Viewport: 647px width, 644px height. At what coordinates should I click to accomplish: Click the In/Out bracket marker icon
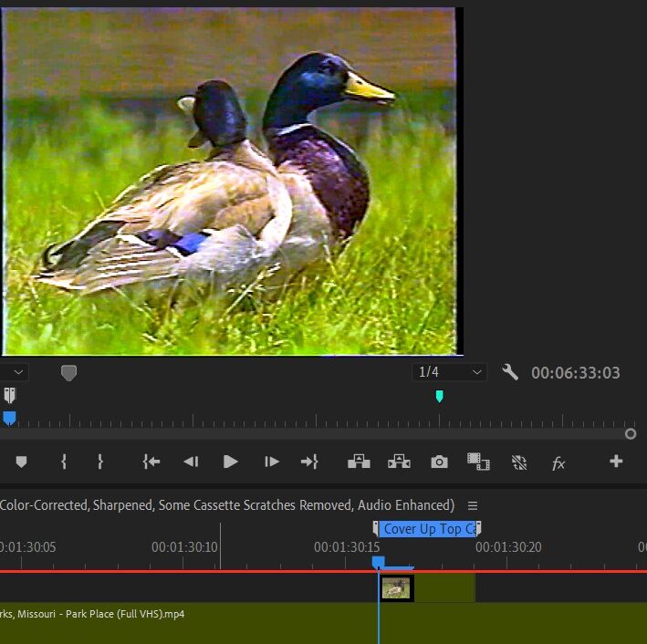pyautogui.click(x=9, y=395)
